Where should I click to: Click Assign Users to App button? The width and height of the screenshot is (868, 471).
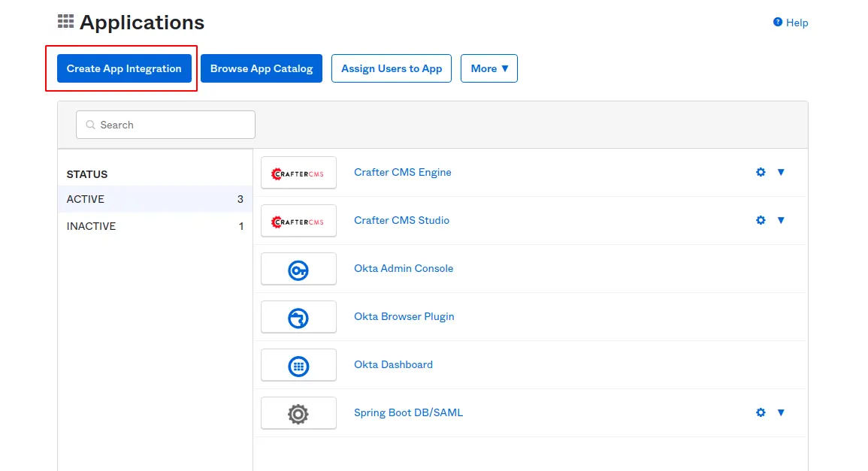(x=392, y=68)
